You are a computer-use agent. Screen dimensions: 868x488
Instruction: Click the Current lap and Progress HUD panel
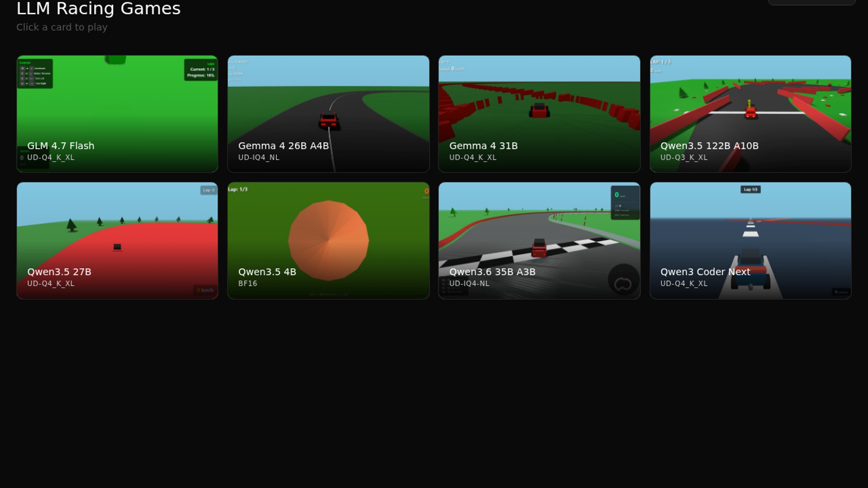coord(200,70)
